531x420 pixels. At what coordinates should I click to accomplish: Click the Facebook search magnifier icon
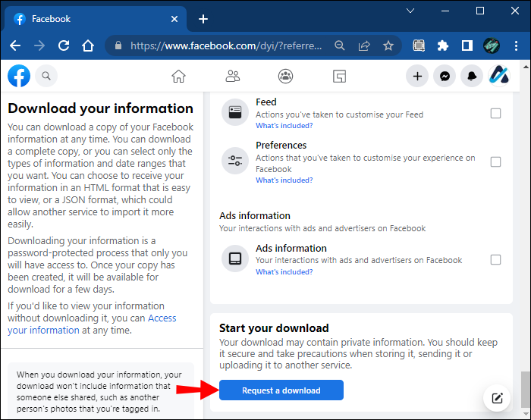coord(46,76)
